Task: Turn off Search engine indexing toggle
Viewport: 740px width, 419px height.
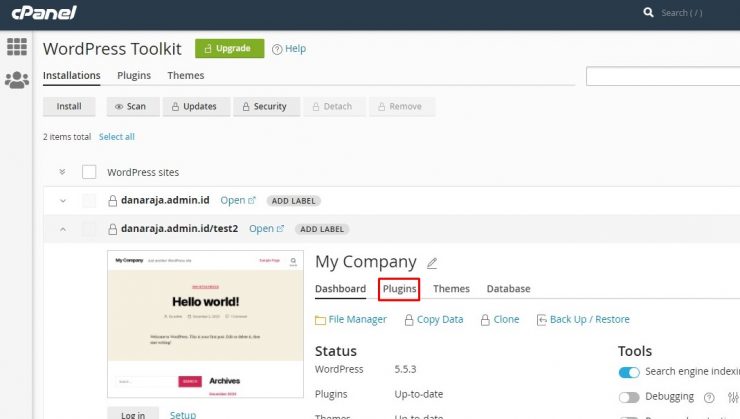Action: click(629, 372)
